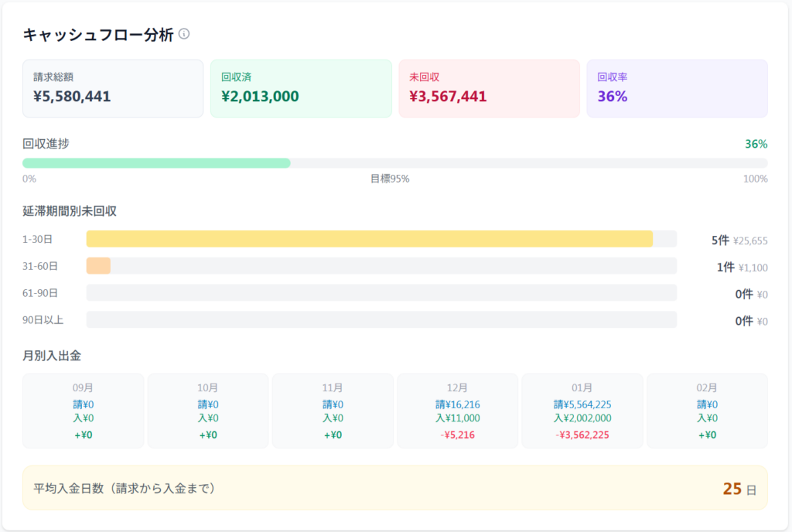Select the 01月 monthly cell
The image size is (792, 532).
(x=582, y=411)
